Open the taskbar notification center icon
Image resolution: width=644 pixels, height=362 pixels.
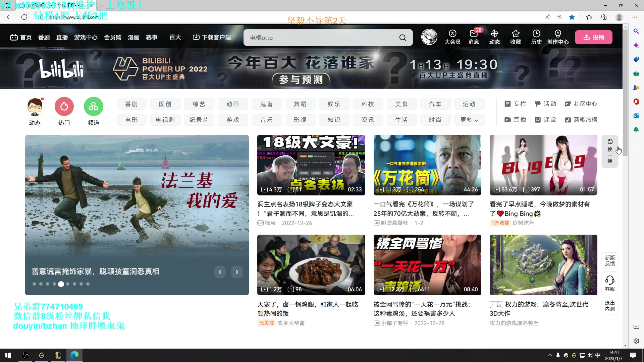(633, 355)
